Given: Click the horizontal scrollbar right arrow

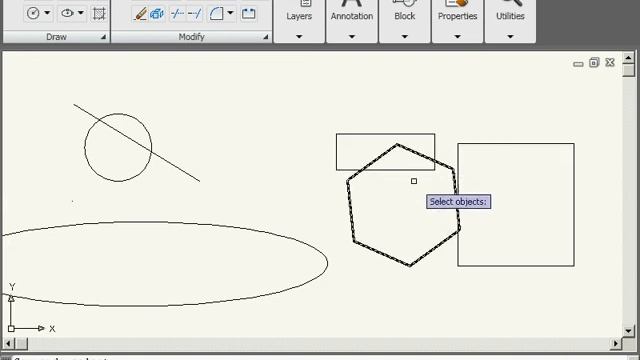Looking at the screenshot, I should point(616,344).
